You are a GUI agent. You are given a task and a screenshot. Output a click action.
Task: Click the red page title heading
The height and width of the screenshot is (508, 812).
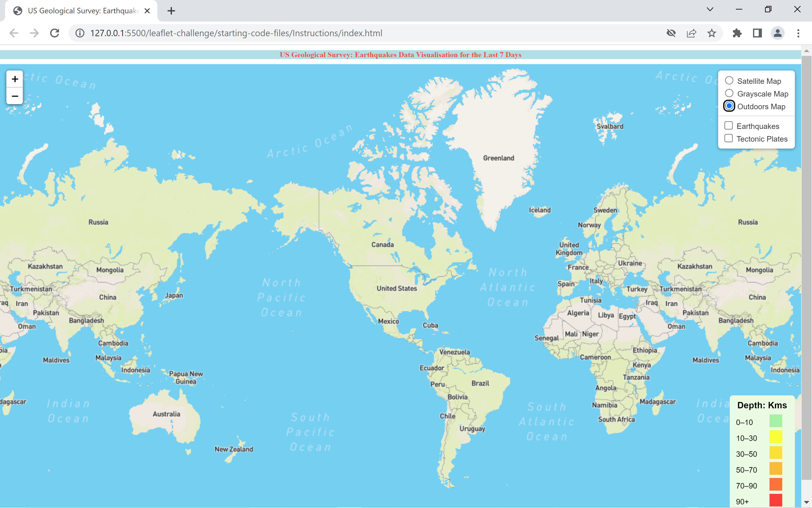[x=401, y=55]
